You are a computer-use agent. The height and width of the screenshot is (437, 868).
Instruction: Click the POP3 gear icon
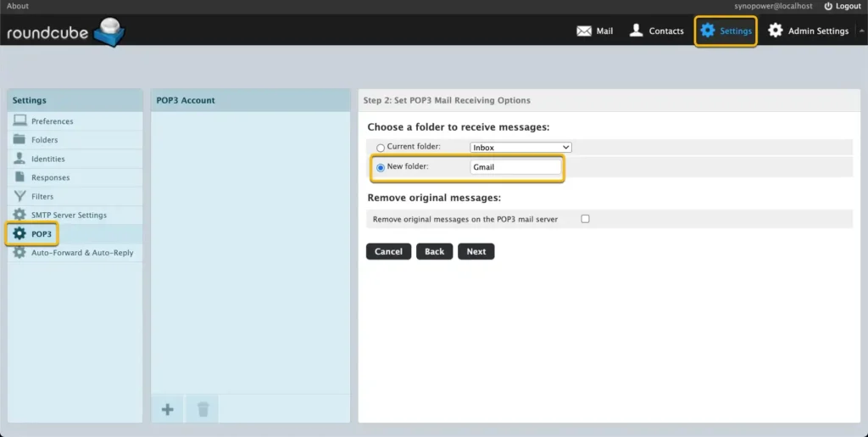click(x=19, y=233)
